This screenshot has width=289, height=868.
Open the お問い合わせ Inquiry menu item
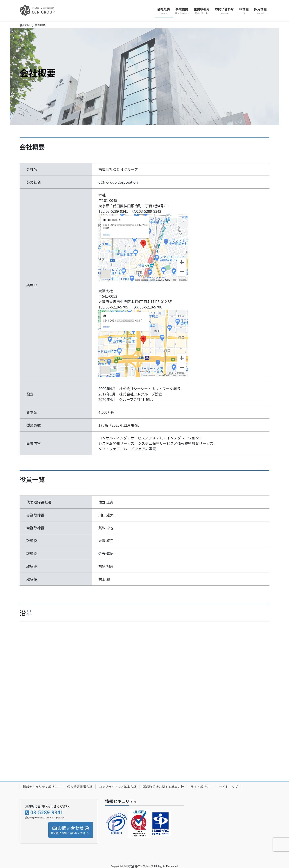(224, 11)
